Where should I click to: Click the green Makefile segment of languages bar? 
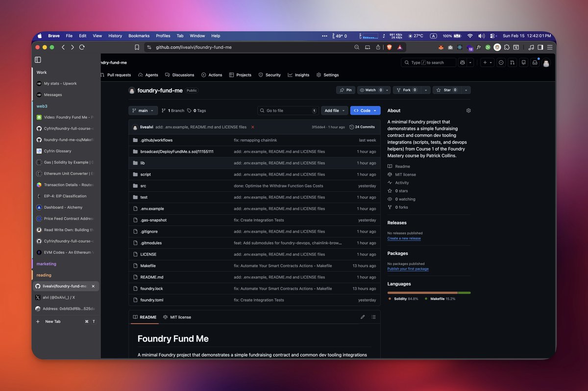point(465,293)
